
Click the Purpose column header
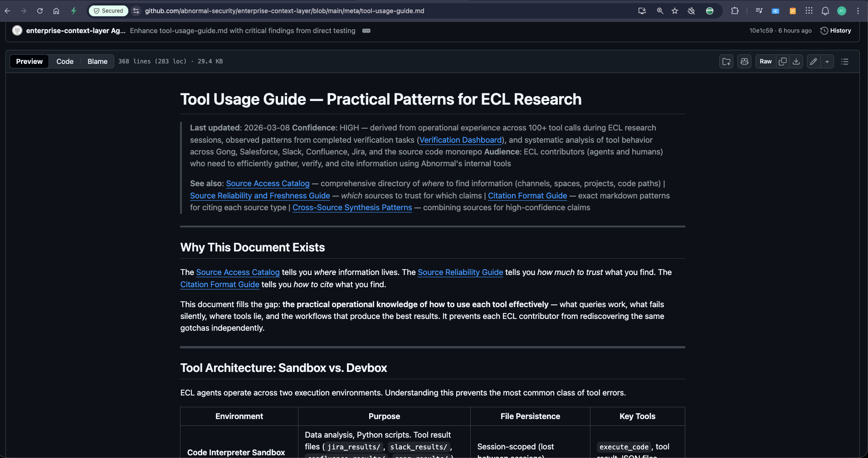(384, 416)
